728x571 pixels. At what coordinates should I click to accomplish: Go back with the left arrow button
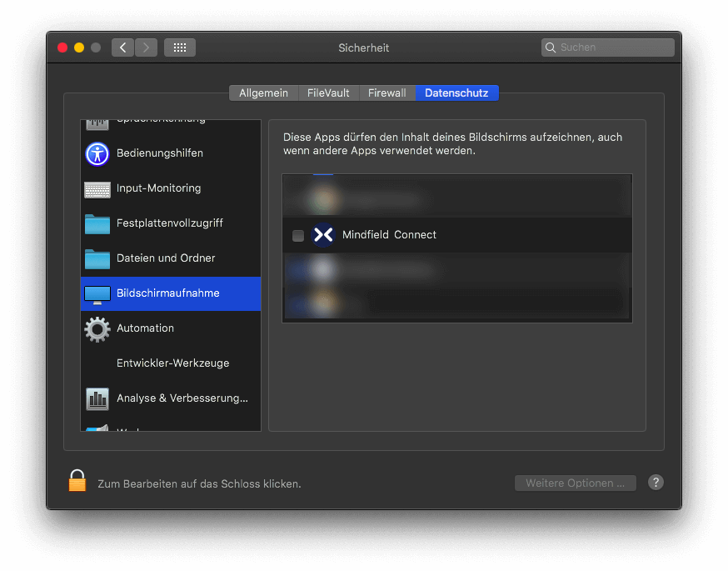123,48
